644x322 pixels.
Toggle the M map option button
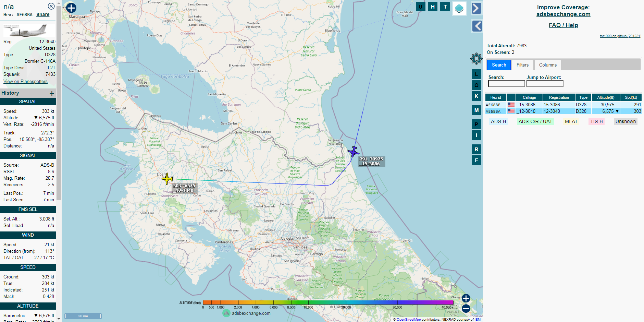tap(476, 110)
